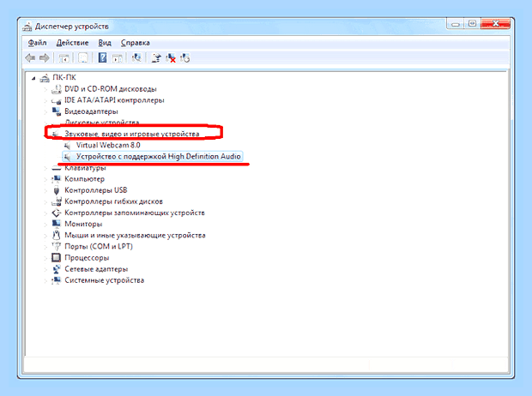Open the Справка menu
532x396 pixels.
click(136, 43)
